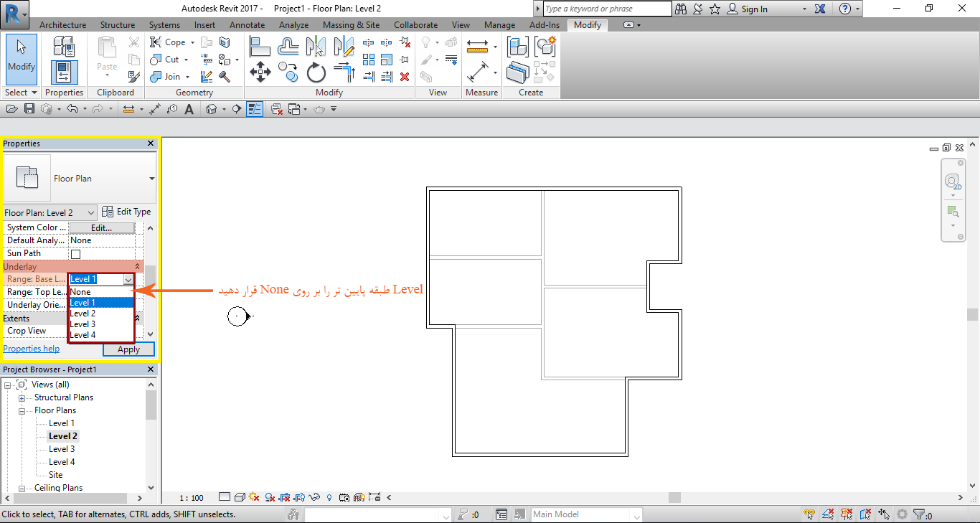This screenshot has width=980, height=523.
Task: Toggle Drag Elements on Selection
Action: [x=884, y=514]
